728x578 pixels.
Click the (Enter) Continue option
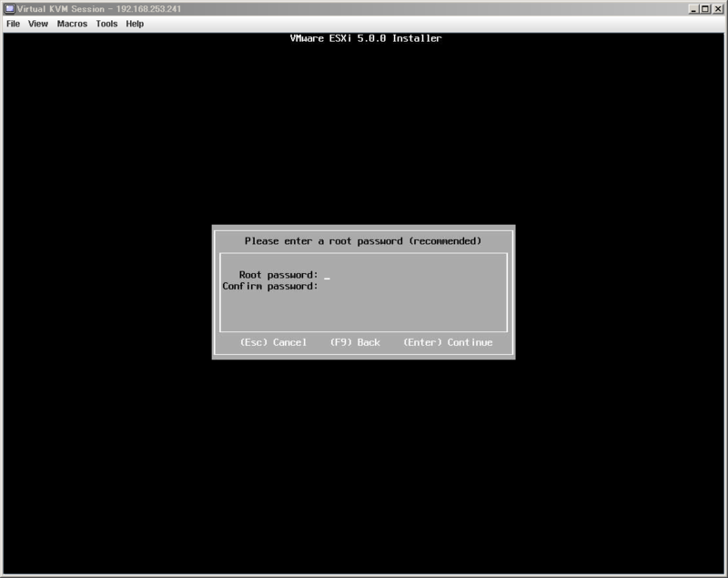448,342
